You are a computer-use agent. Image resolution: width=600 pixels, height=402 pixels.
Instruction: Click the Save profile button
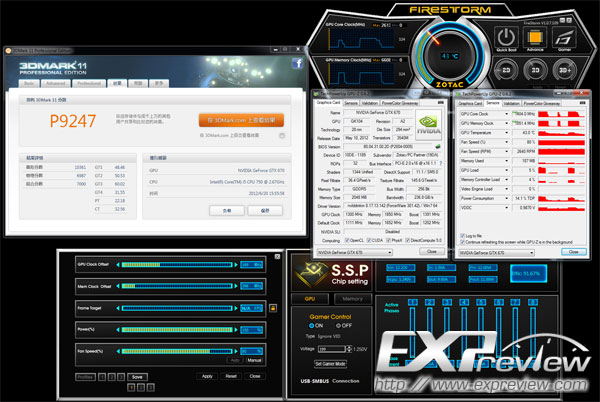pyautogui.click(x=137, y=377)
